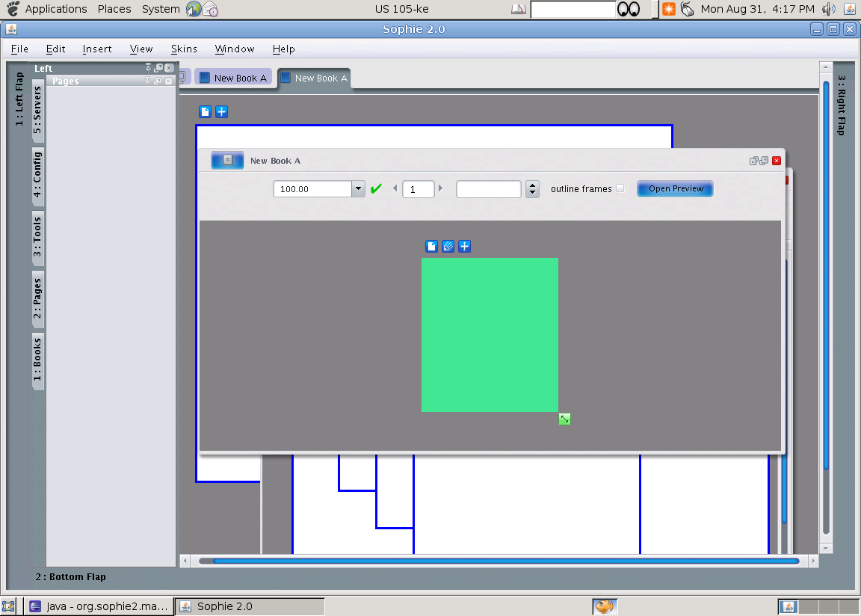
Task: Open the Window menu
Action: 235,49
